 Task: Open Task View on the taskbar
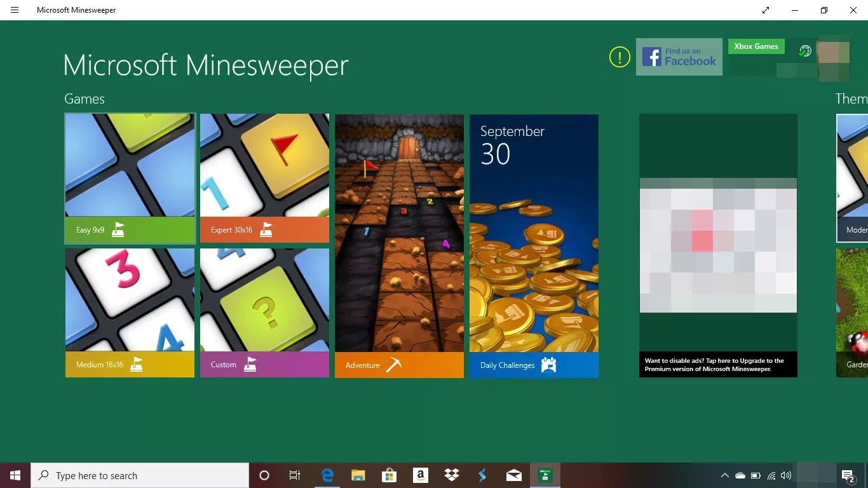tap(295, 475)
